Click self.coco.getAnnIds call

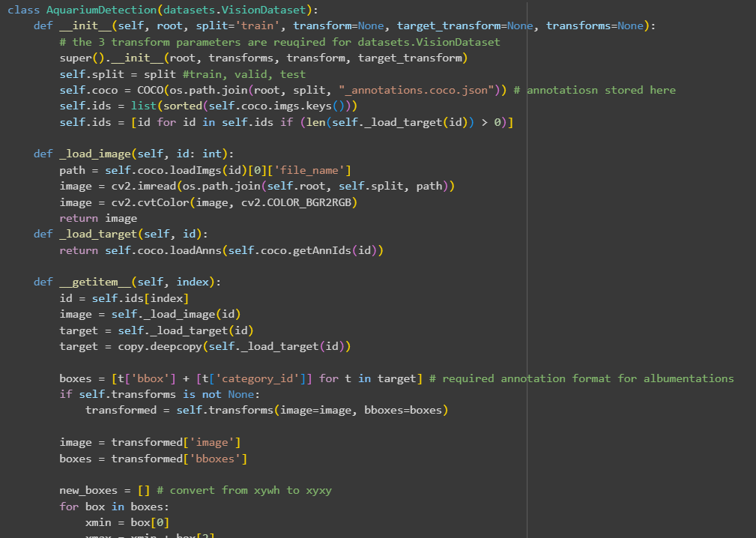(x=289, y=250)
